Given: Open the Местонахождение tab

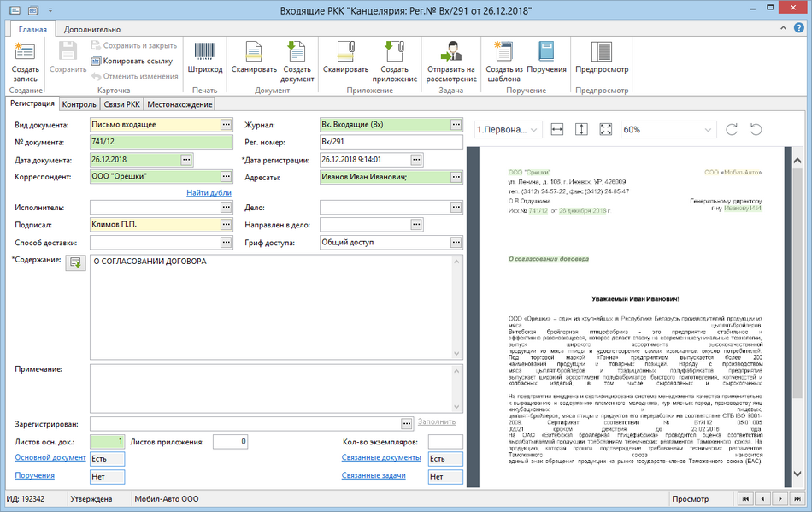Looking at the screenshot, I should pos(179,104).
